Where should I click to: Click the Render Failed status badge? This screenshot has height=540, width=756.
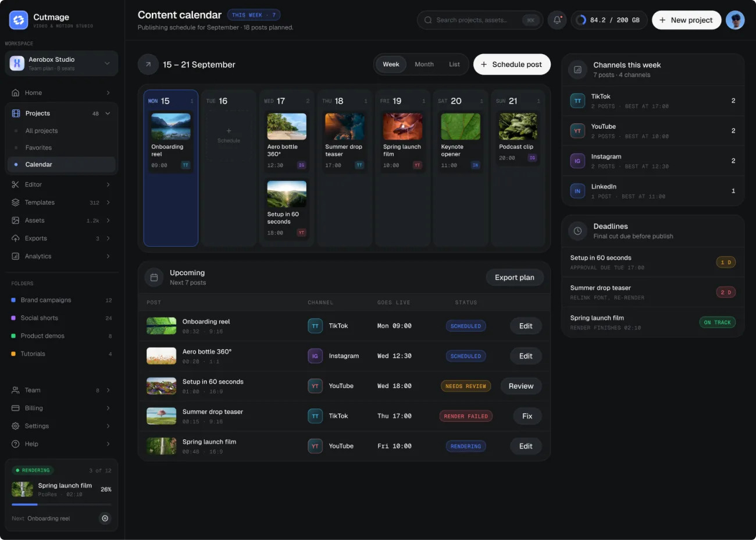466,417
